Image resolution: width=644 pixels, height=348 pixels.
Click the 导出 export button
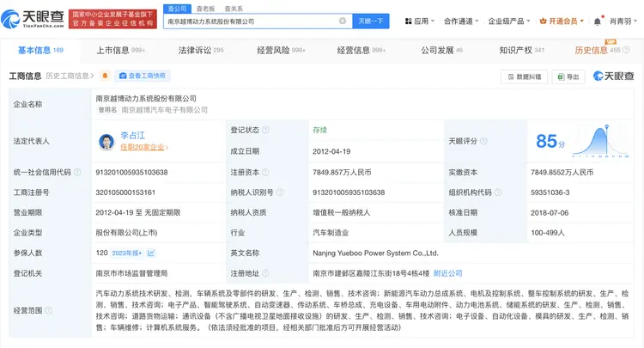point(568,76)
